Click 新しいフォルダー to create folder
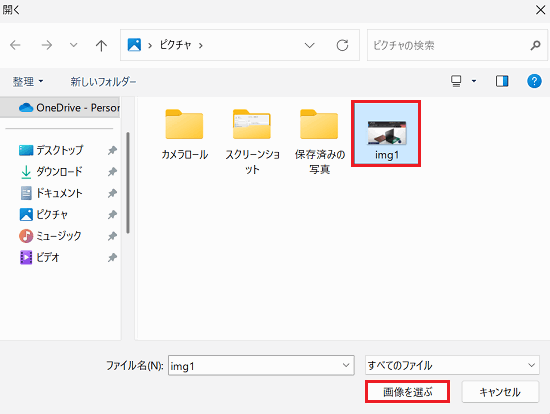550x414 pixels. 103,82
